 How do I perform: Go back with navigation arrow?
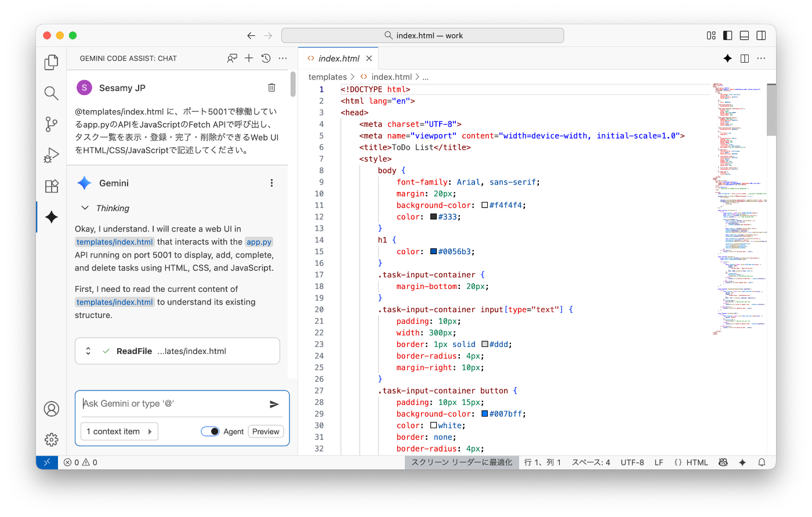point(251,35)
